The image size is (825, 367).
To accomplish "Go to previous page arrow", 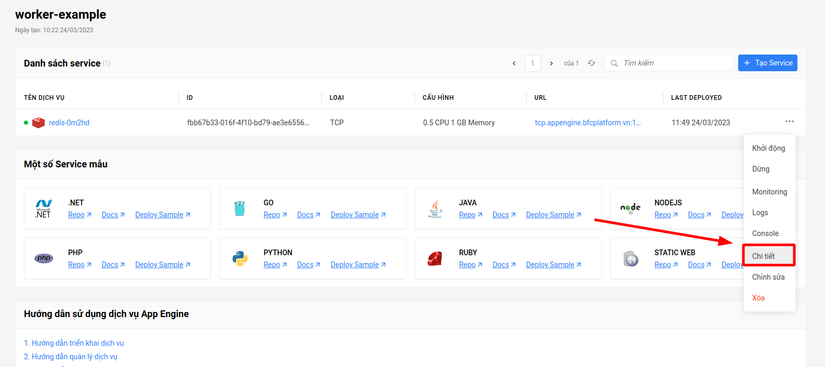I will (x=514, y=63).
